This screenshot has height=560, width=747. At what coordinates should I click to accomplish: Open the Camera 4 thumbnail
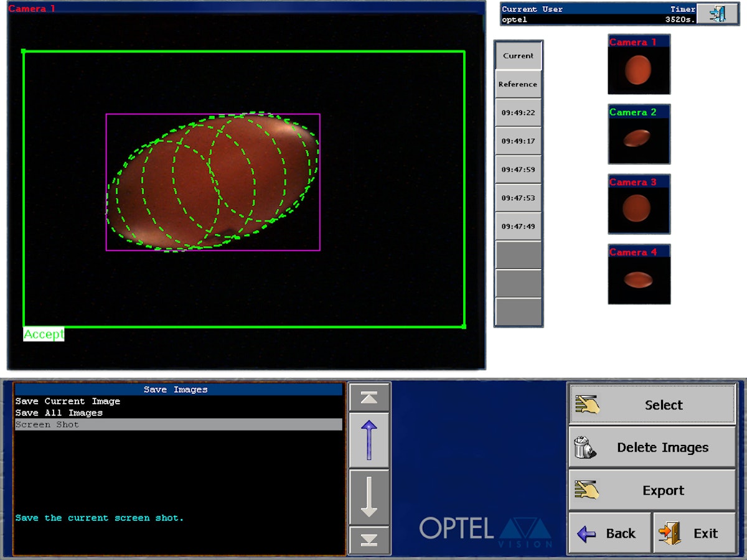(x=639, y=275)
